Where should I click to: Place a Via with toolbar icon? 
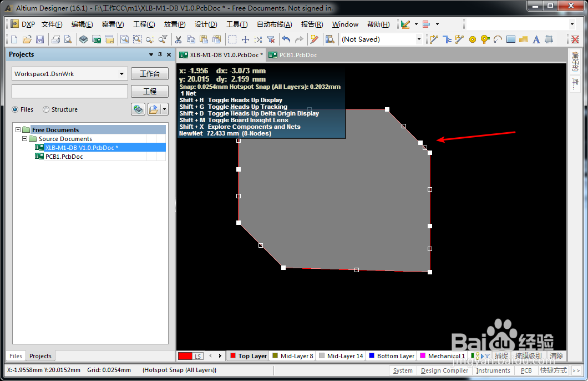click(x=485, y=39)
